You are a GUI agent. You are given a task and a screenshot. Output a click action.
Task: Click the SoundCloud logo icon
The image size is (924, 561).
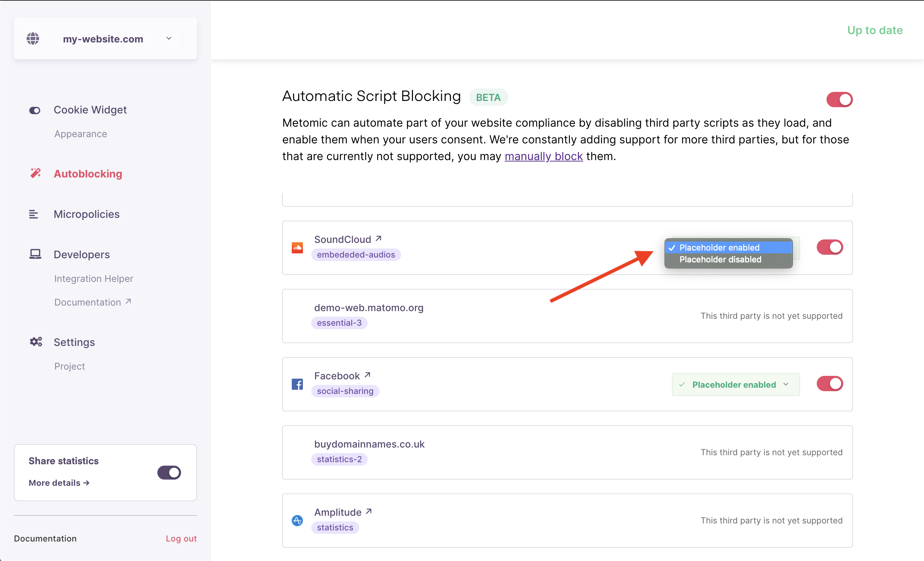pyautogui.click(x=297, y=247)
